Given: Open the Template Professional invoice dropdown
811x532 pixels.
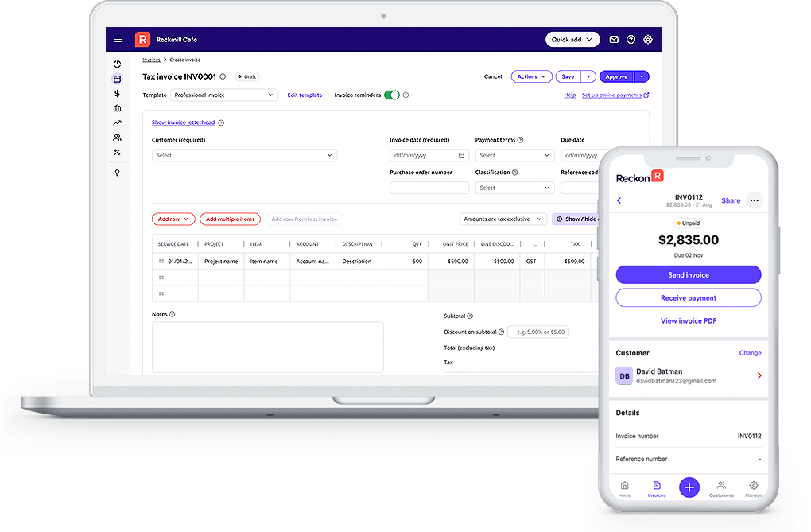Looking at the screenshot, I should [224, 95].
